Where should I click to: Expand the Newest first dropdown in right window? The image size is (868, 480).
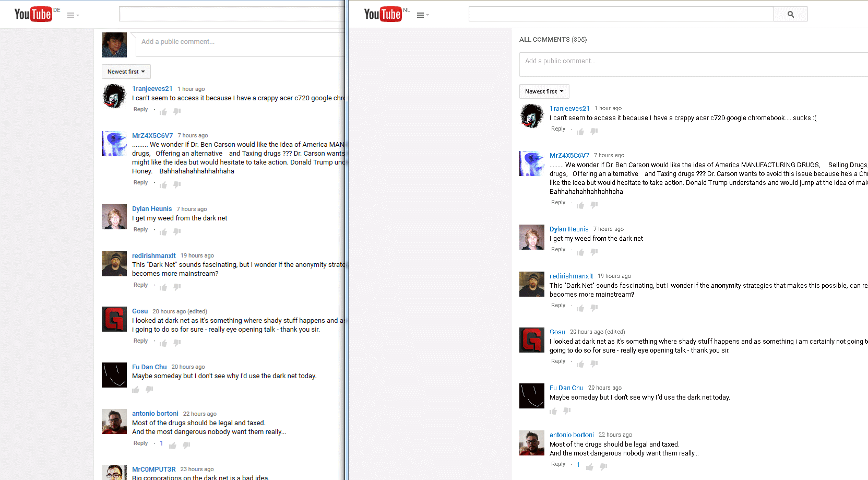point(544,91)
